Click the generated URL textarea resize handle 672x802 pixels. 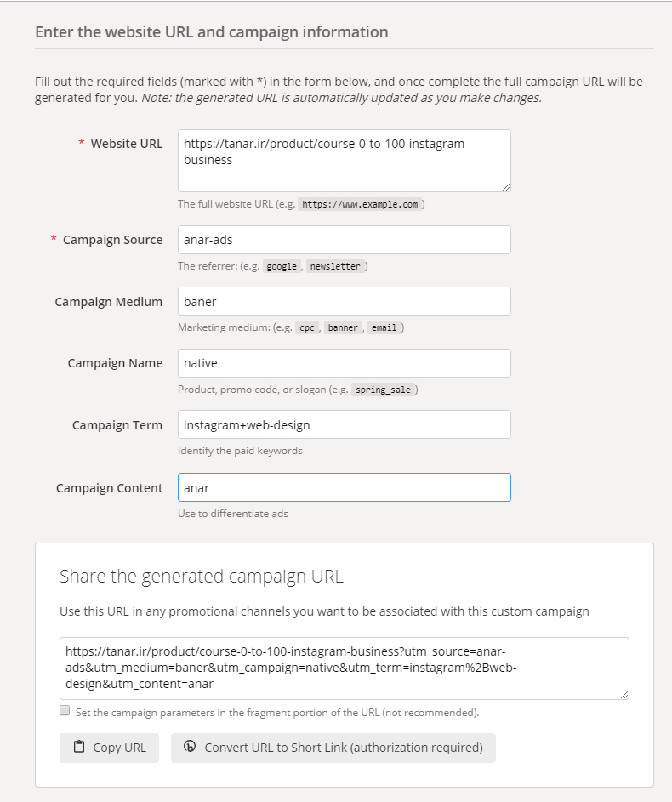point(624,695)
